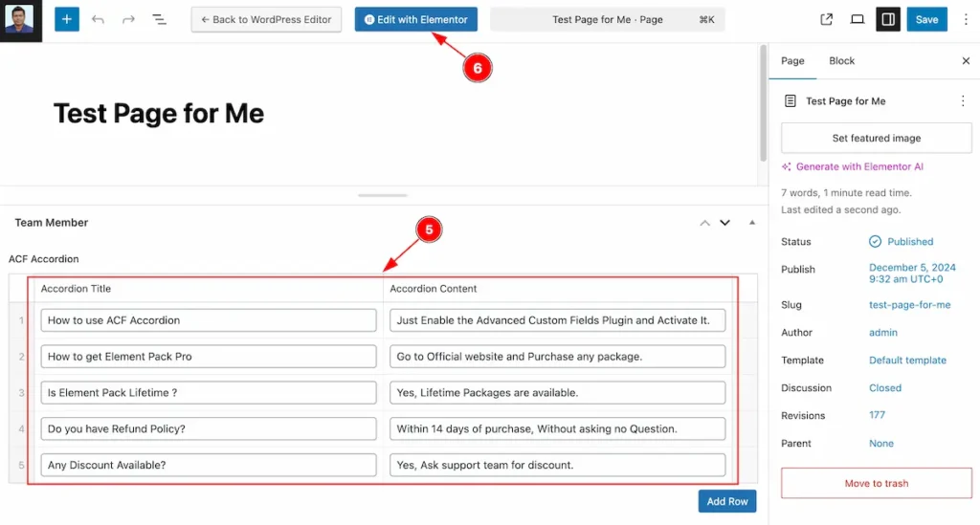This screenshot has height=525, width=980.
Task: Edit content field Just Enable the Advanced Custom Fields
Action: [558, 320]
